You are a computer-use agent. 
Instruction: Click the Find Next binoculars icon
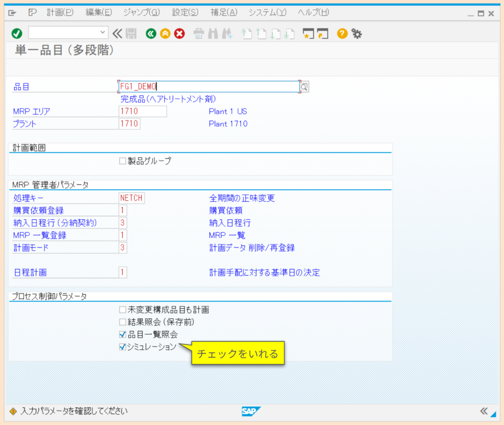click(227, 33)
